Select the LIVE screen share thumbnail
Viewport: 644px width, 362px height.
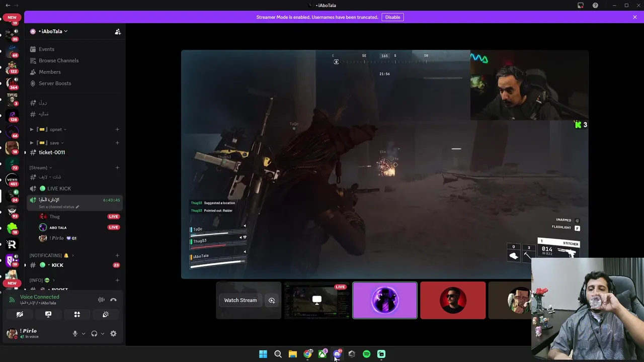tap(316, 301)
